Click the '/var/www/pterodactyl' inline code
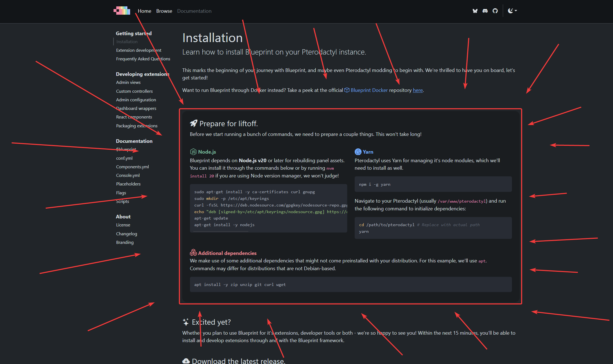 462,201
